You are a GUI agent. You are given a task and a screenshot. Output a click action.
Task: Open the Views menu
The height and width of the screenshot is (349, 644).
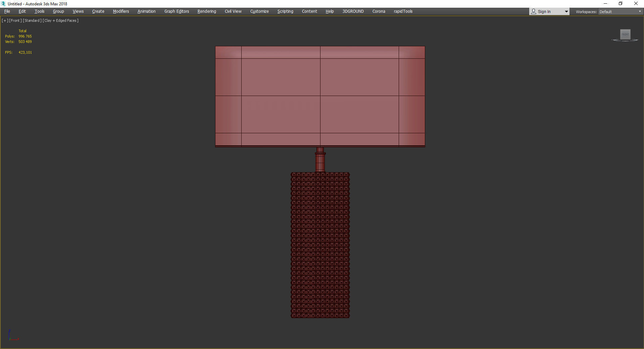(78, 11)
